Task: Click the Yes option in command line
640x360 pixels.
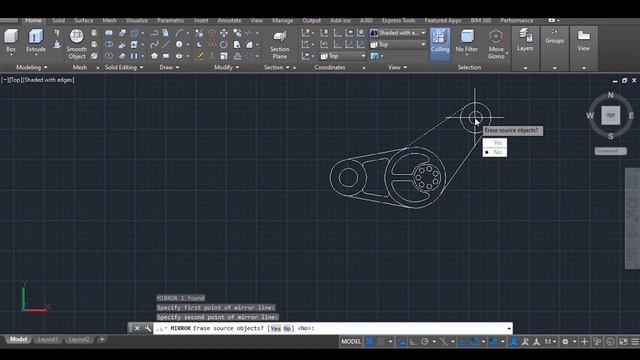Action: (x=276, y=328)
